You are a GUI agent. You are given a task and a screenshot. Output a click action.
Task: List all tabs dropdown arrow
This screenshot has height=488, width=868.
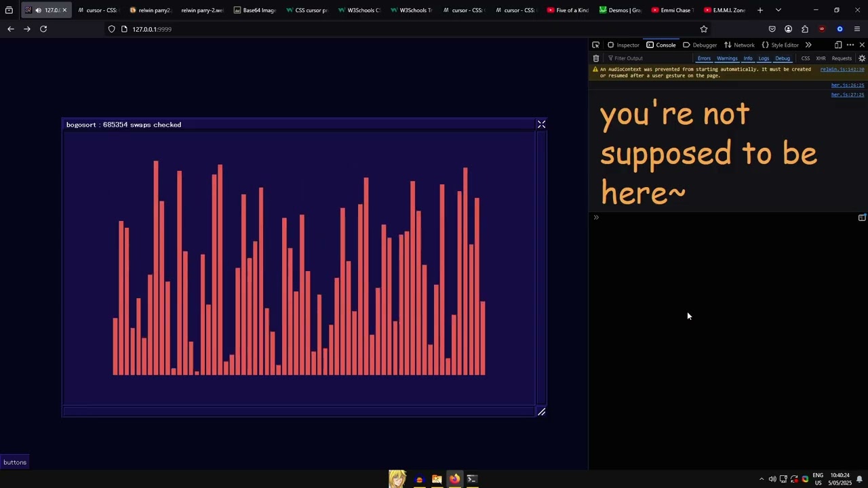coord(778,10)
